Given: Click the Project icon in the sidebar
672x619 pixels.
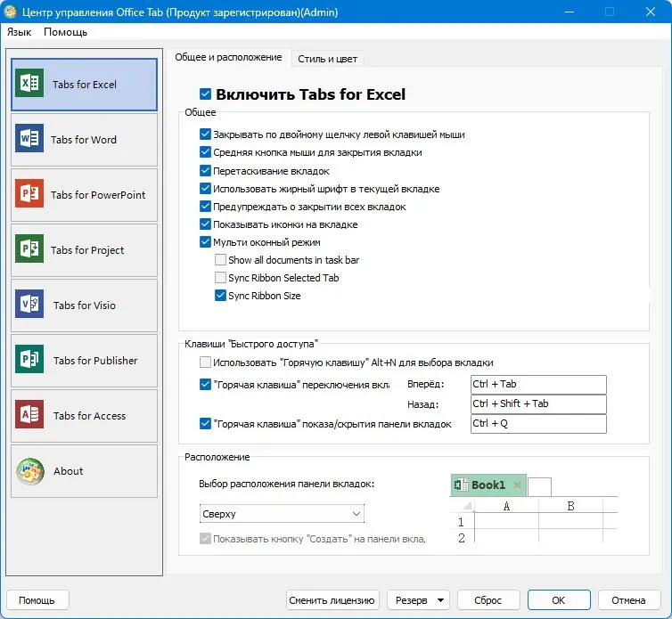Looking at the screenshot, I should pos(29,248).
